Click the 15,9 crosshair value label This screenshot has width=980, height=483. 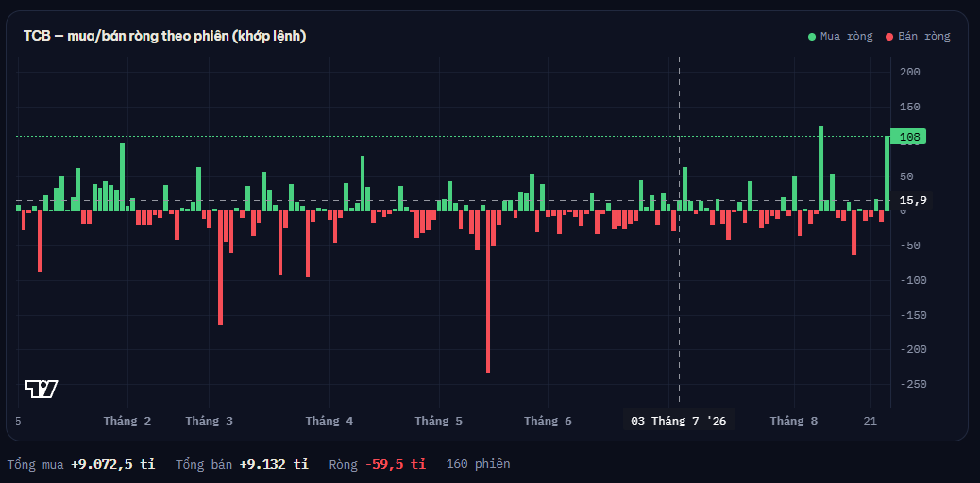913,201
